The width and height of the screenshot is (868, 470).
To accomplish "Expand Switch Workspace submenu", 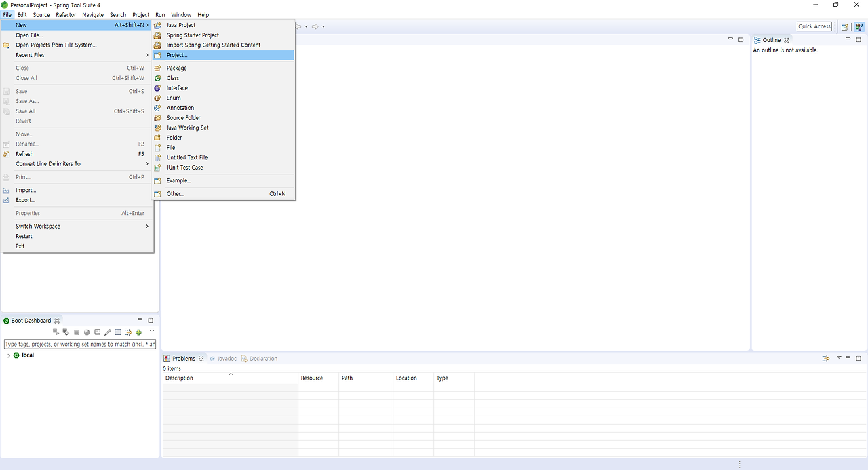I will pos(77,227).
